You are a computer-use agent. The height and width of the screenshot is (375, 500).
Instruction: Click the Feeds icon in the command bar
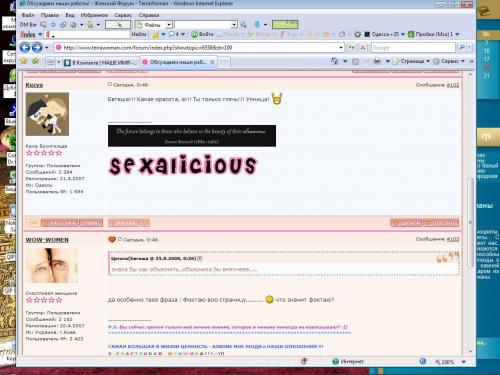pos(356,61)
